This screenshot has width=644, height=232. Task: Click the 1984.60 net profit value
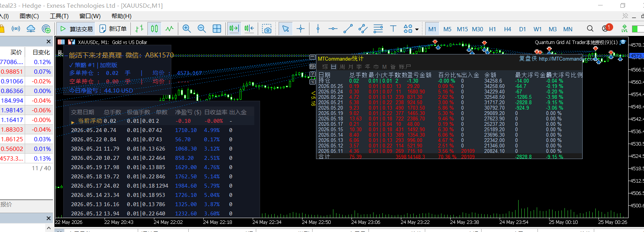(x=186, y=186)
